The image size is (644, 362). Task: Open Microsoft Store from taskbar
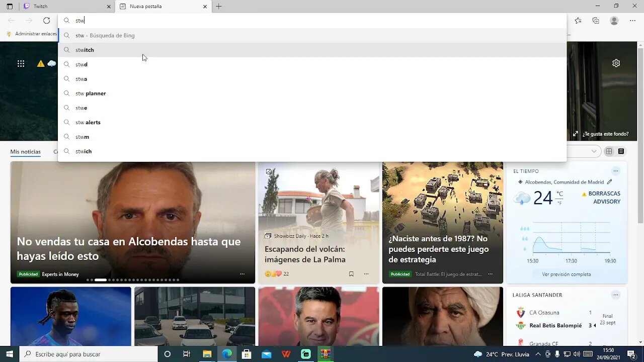pos(247,354)
